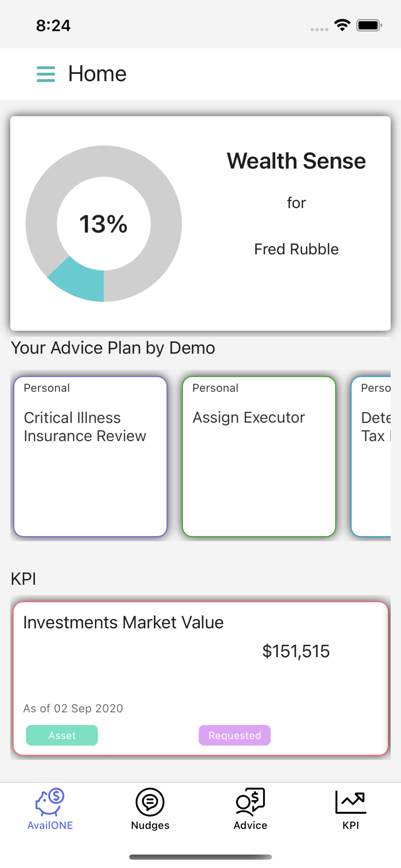Tap the Fred Rubble client name

tap(296, 249)
